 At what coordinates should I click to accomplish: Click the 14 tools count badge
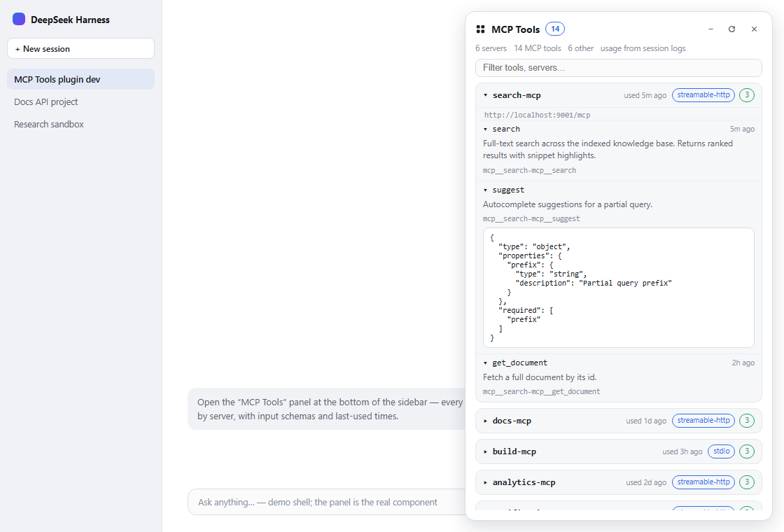tap(555, 29)
